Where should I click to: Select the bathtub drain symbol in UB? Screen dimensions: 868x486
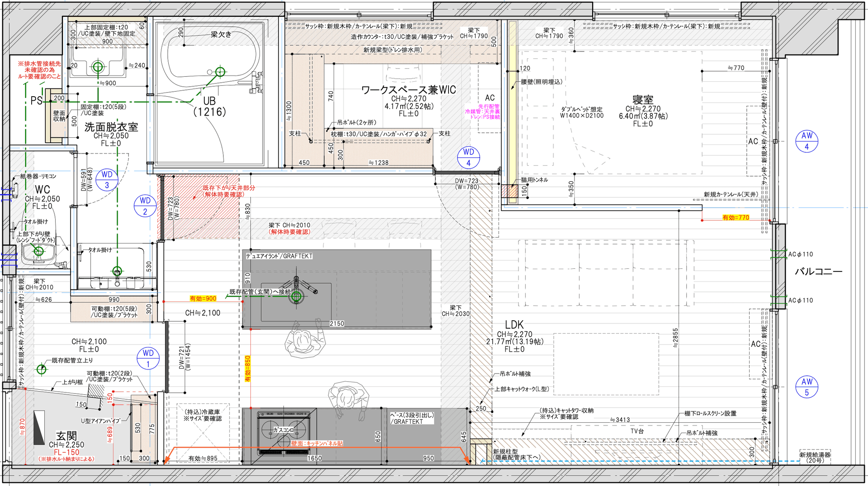[220, 72]
